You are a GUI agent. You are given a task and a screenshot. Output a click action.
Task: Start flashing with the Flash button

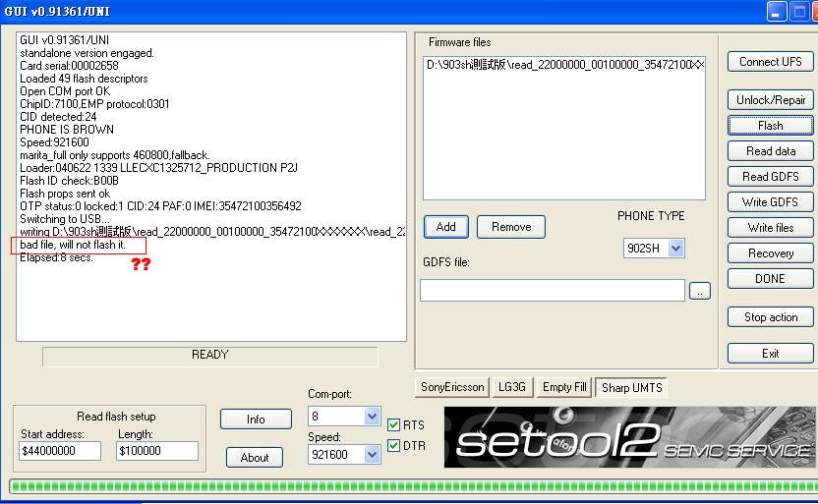[x=770, y=126]
